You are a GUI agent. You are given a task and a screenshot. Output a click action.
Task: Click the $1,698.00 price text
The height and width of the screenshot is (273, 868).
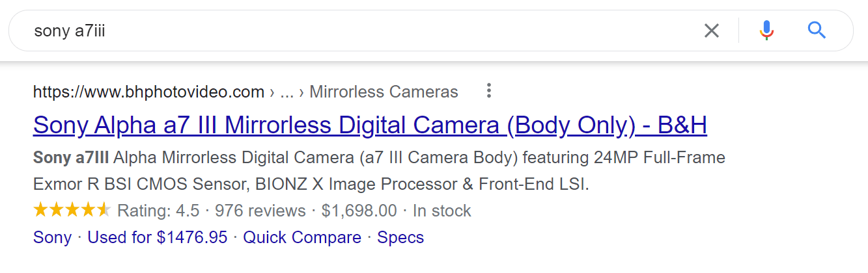359,211
